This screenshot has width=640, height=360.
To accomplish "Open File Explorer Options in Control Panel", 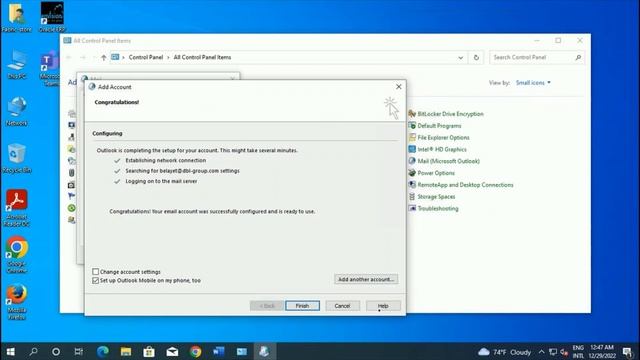I will 443,138.
